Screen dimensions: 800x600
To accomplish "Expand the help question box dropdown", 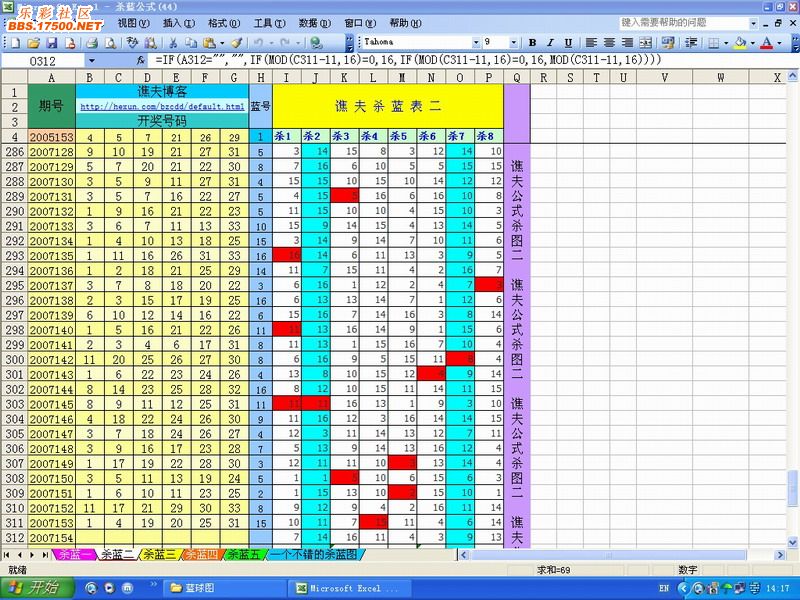I will click(754, 23).
